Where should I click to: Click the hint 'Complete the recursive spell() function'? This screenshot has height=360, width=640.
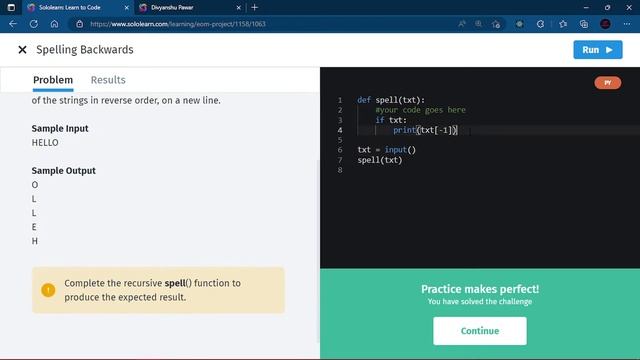pos(152,290)
